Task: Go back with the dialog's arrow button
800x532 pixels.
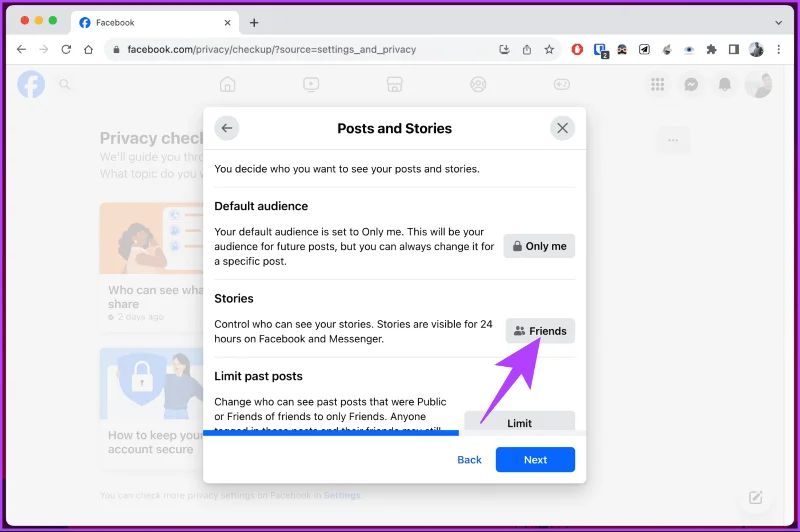Action: [x=227, y=128]
